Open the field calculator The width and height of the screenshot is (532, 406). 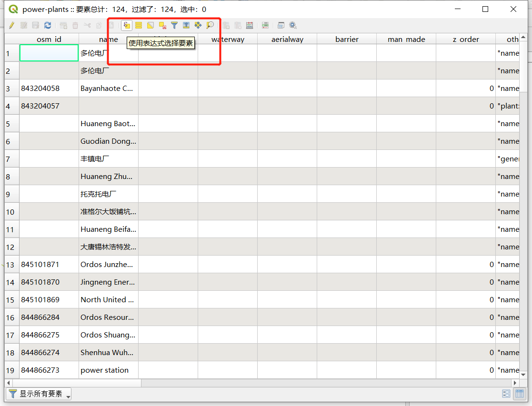pyautogui.click(x=249, y=25)
